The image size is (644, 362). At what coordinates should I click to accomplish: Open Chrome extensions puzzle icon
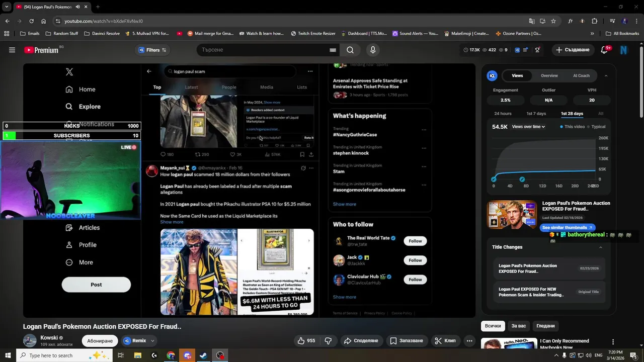pos(595,21)
